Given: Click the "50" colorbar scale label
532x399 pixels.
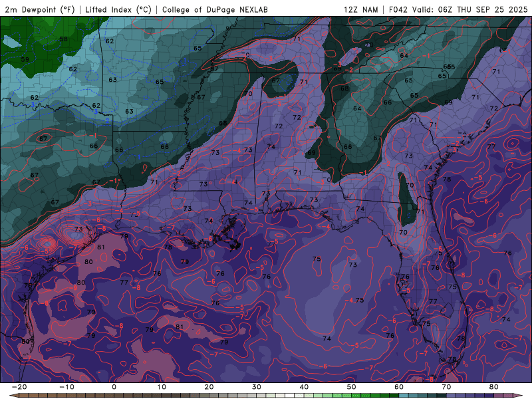Looking at the screenshot, I should click(352, 387).
